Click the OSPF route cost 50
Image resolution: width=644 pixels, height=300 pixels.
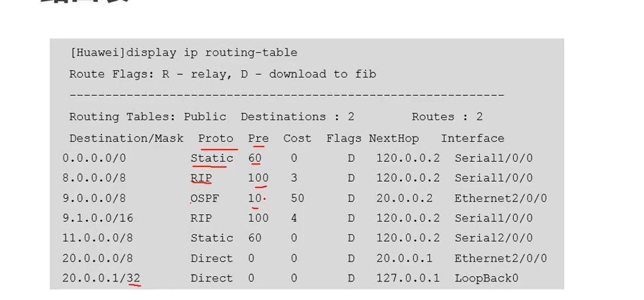[297, 199]
